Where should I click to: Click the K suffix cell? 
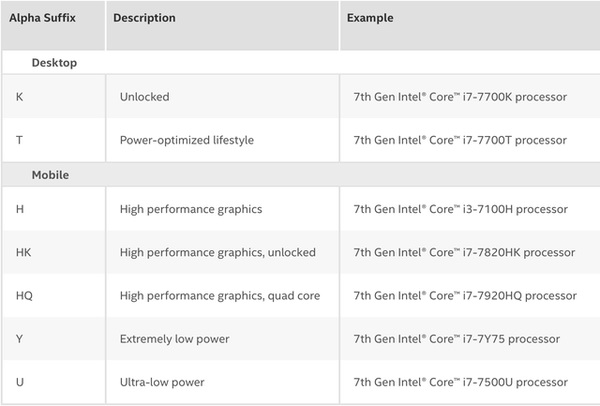[x=21, y=97]
